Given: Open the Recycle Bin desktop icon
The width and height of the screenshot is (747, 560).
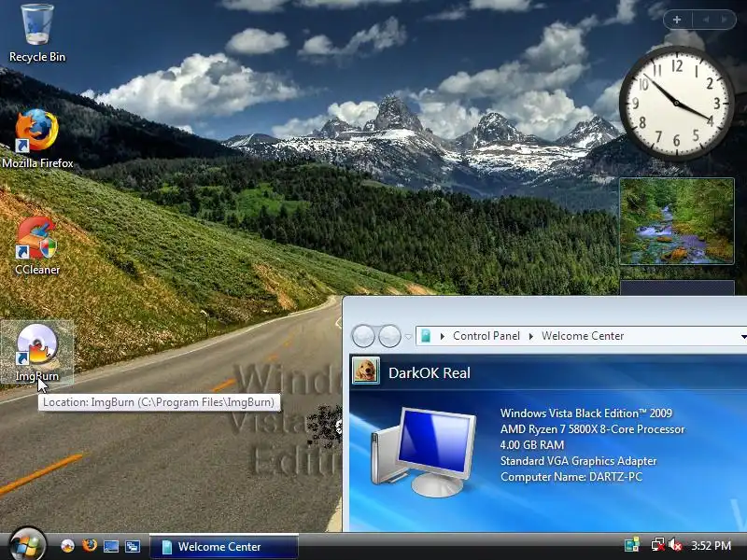Looking at the screenshot, I should [x=37, y=33].
